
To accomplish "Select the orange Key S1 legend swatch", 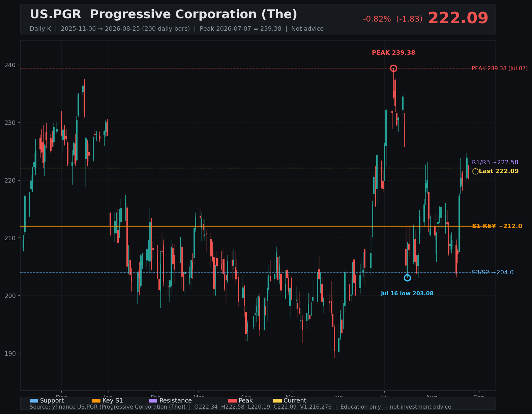I will point(96,401).
